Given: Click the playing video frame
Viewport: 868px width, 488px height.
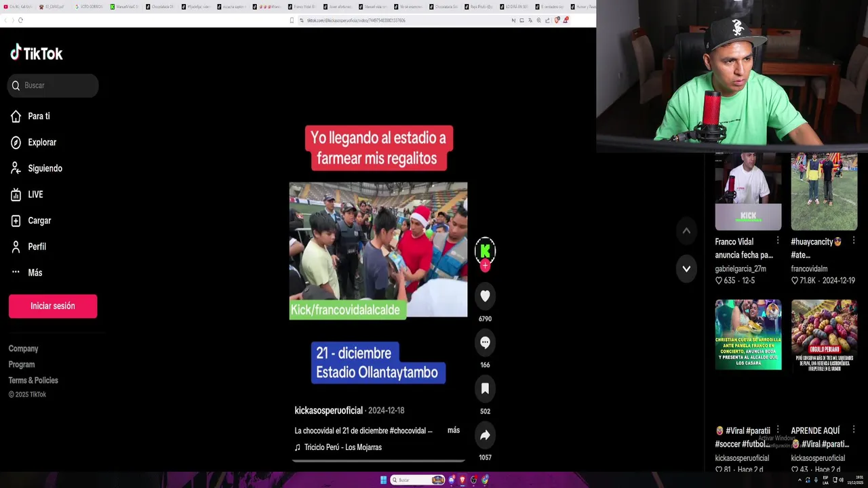Looking at the screenshot, I should pyautogui.click(x=378, y=249).
